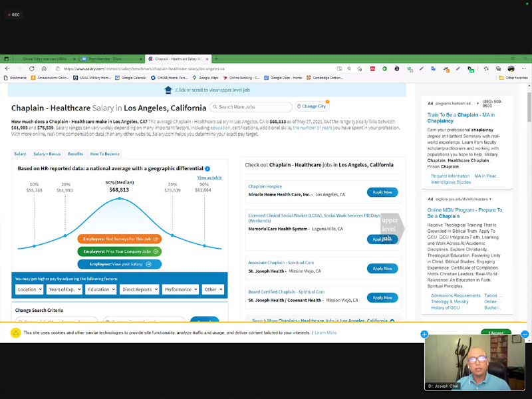
Task: Switch to Online Video Interview tab
Action: pyautogui.click(x=45, y=59)
